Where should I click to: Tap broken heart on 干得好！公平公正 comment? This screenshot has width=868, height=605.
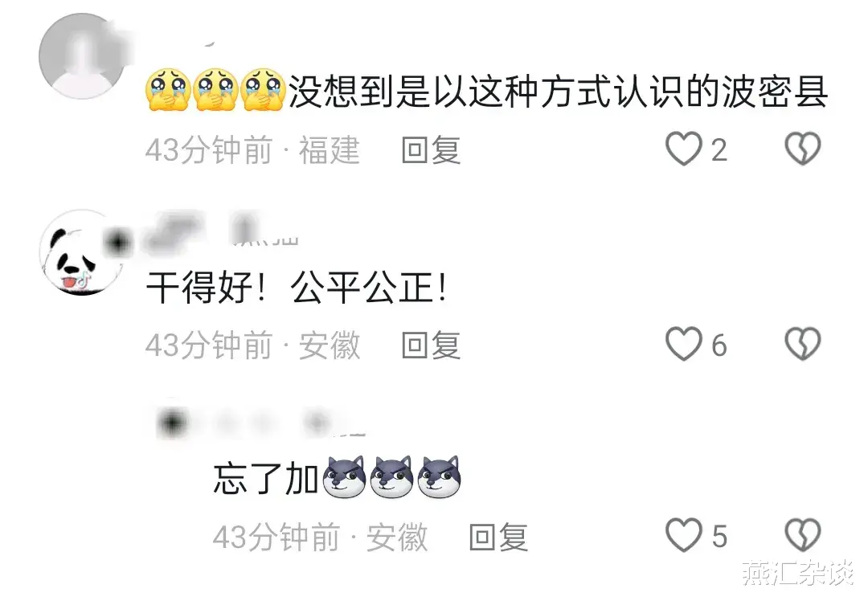click(803, 345)
